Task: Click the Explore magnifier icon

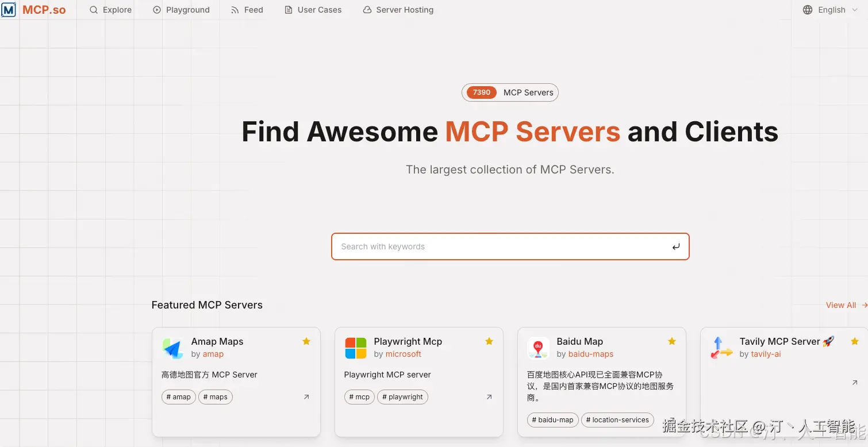Action: point(94,10)
